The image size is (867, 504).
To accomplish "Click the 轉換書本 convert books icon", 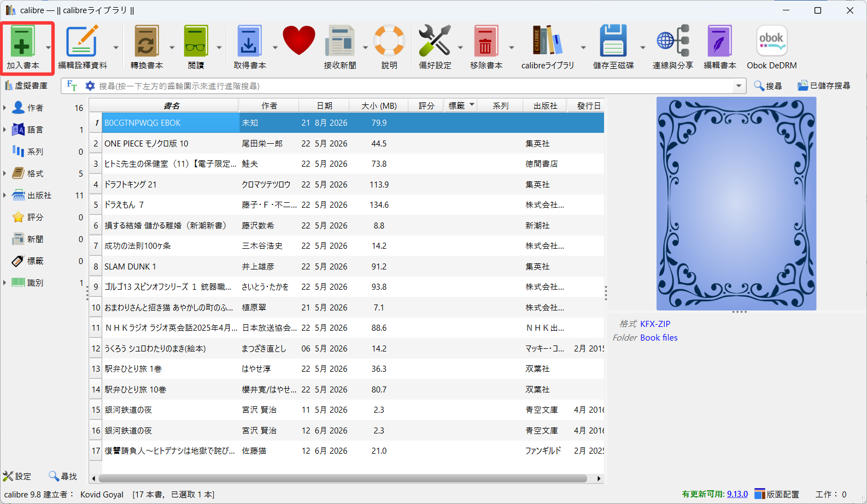I will pyautogui.click(x=147, y=41).
